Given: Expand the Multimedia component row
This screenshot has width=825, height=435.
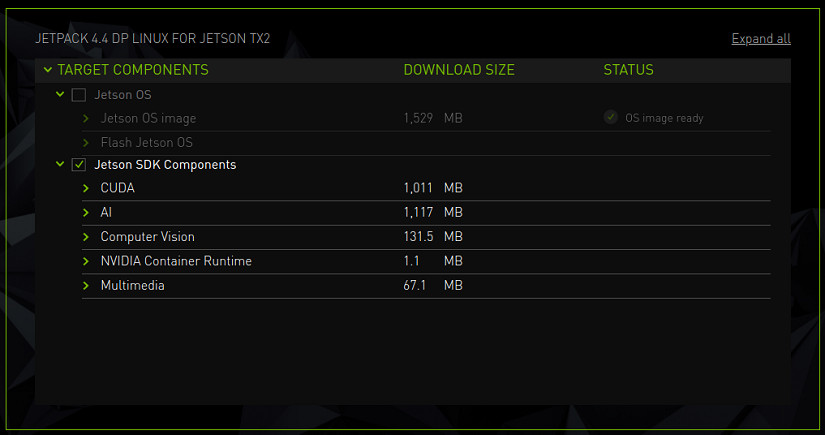Looking at the screenshot, I should tap(86, 285).
